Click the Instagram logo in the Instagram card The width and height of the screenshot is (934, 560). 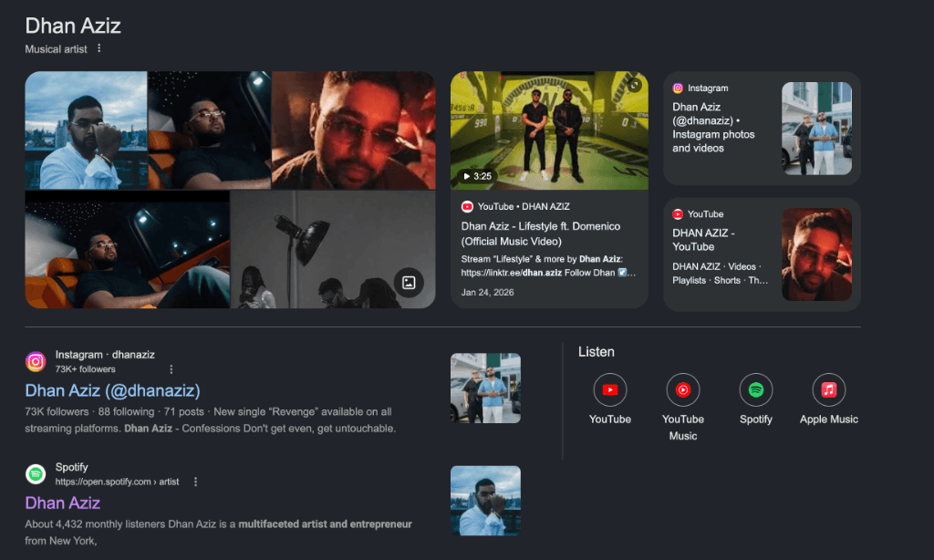click(678, 88)
